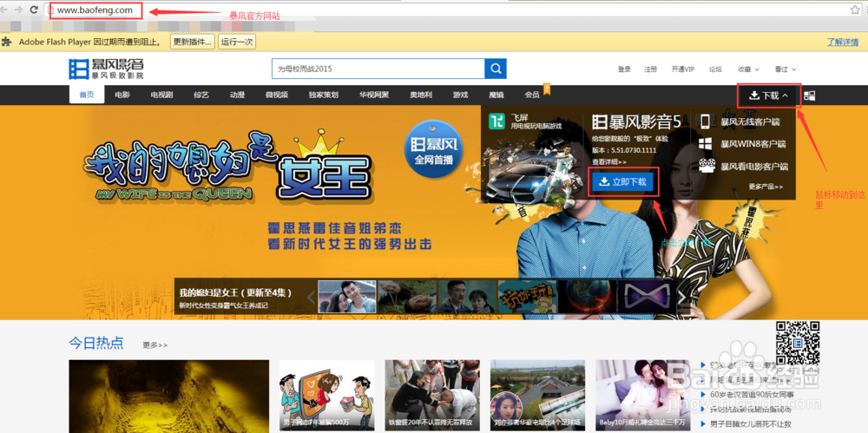Select the first carousel thumbnail of the couple

347,298
